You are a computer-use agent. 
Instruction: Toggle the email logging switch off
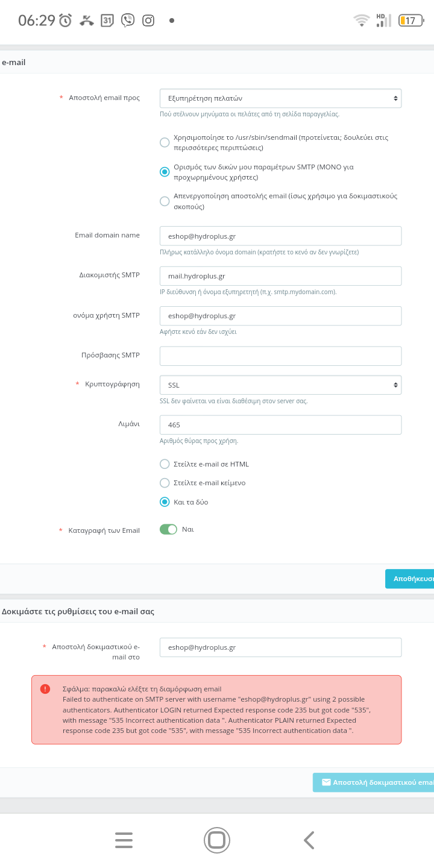(x=168, y=529)
